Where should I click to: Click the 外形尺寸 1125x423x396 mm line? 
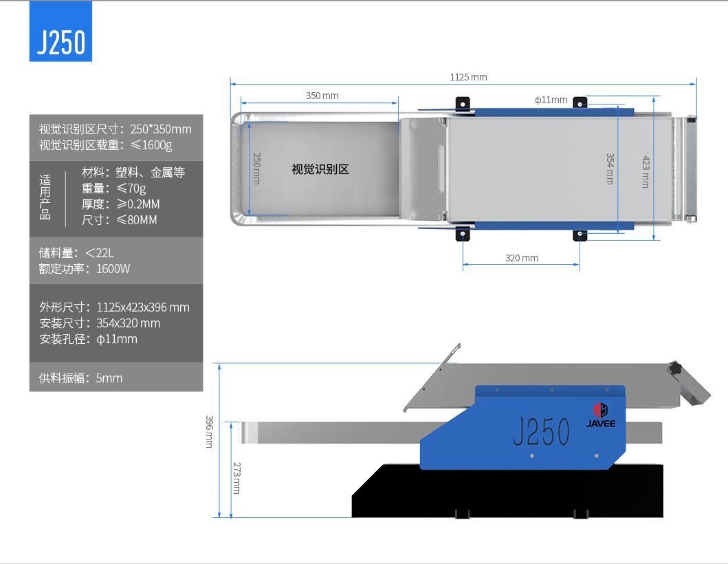114,307
